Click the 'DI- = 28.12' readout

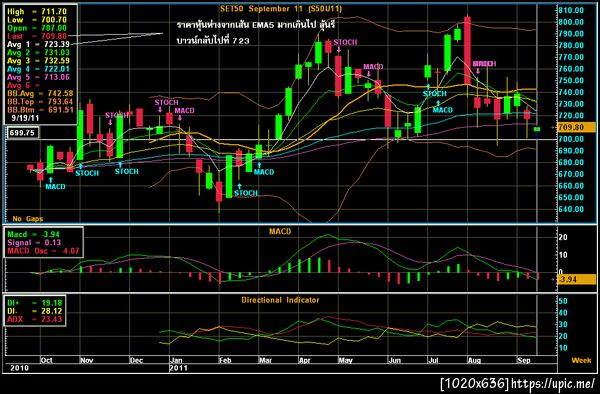(34, 311)
